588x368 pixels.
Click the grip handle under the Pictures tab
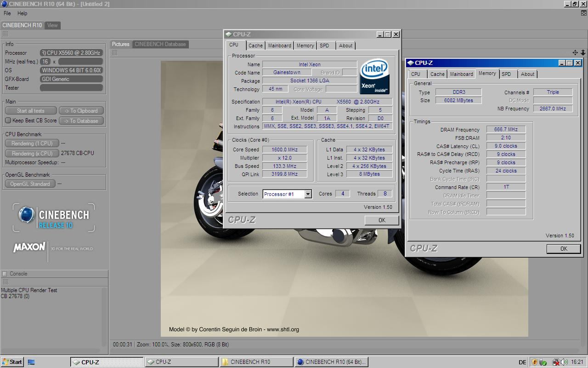(x=114, y=52)
